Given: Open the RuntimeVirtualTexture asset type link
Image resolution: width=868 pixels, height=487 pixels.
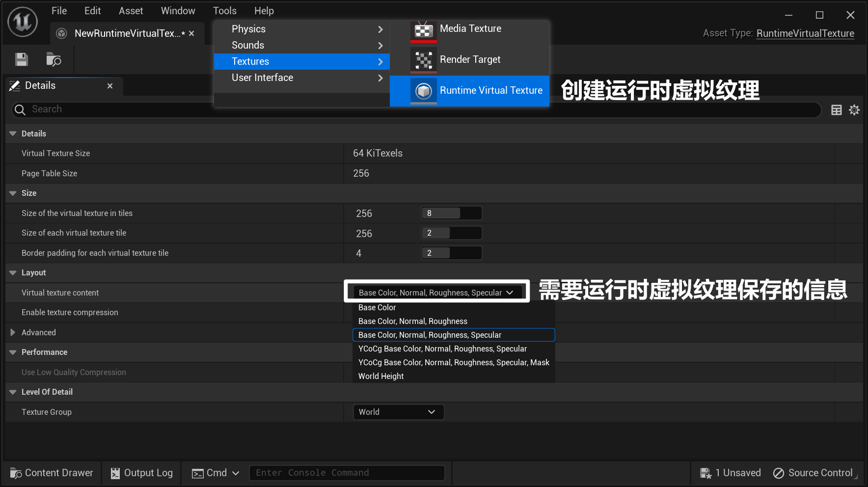Looking at the screenshot, I should (x=805, y=33).
